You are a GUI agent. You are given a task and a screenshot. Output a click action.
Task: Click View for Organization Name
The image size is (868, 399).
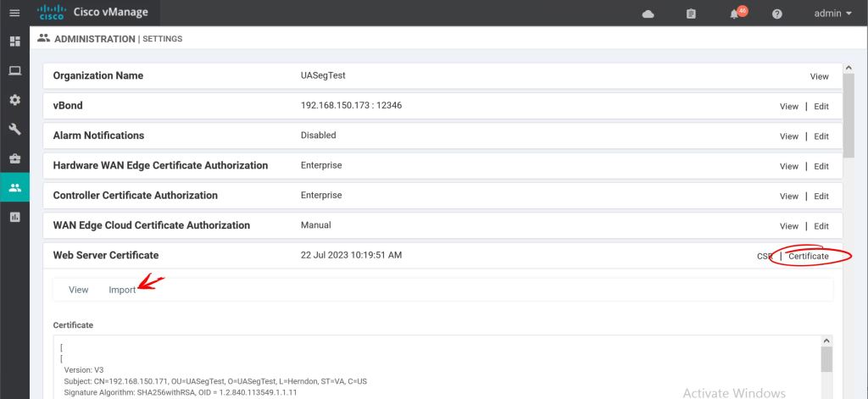[819, 76]
